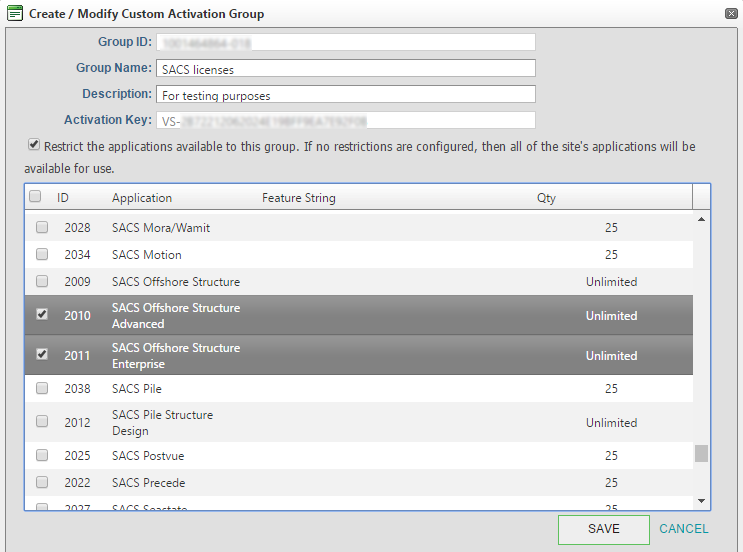Sort list by Application column header
This screenshot has width=743, height=552.
coord(142,198)
